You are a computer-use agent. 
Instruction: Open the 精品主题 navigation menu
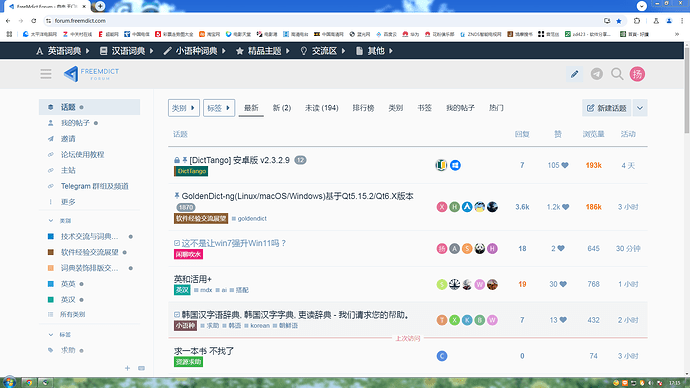click(x=263, y=51)
